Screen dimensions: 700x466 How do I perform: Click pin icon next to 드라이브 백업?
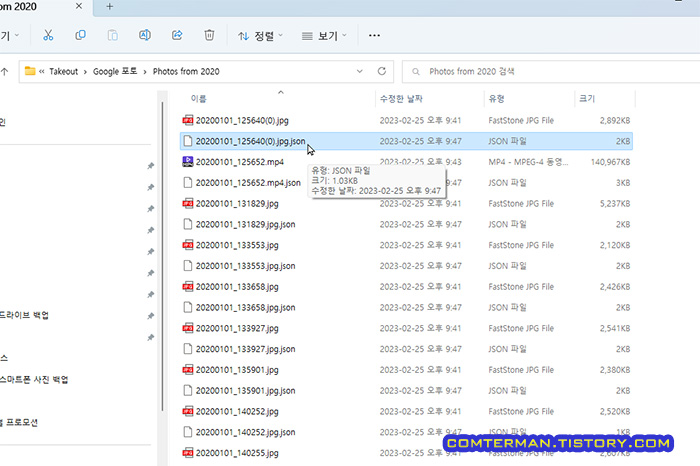pos(151,316)
